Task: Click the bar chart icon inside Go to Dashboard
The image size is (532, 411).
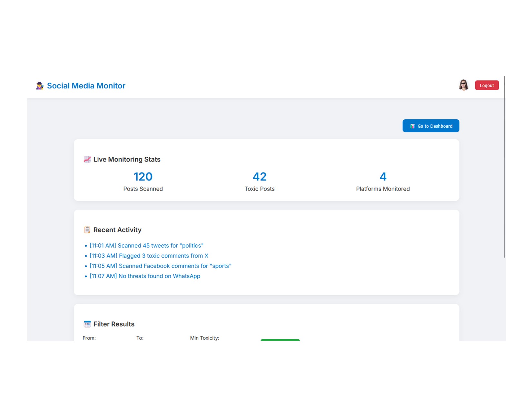Action: point(412,126)
